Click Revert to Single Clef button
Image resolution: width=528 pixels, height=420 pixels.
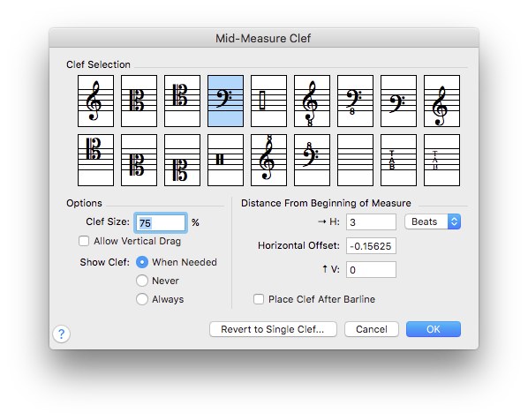[273, 329]
